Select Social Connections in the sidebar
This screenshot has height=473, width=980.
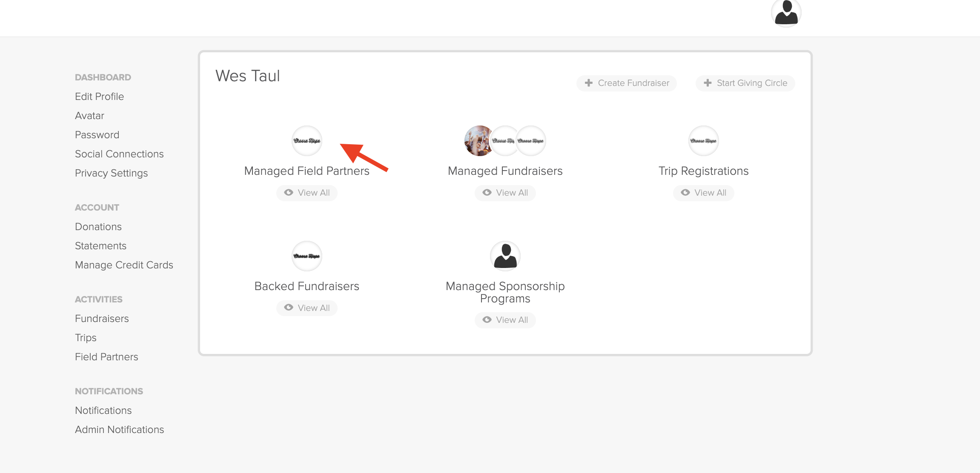click(x=119, y=154)
